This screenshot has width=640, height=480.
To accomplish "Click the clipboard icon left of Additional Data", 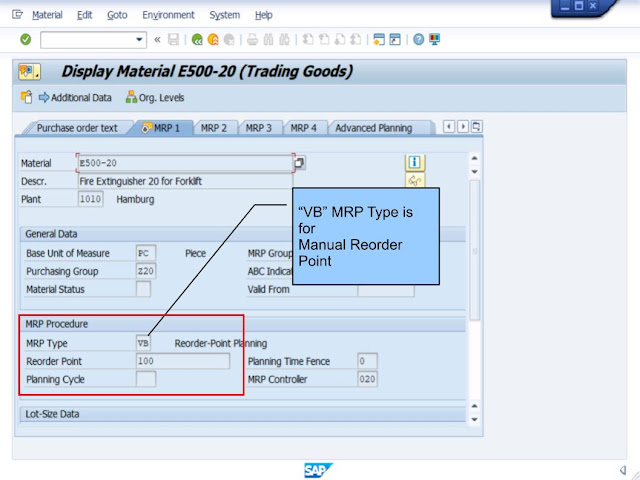I will (x=26, y=97).
